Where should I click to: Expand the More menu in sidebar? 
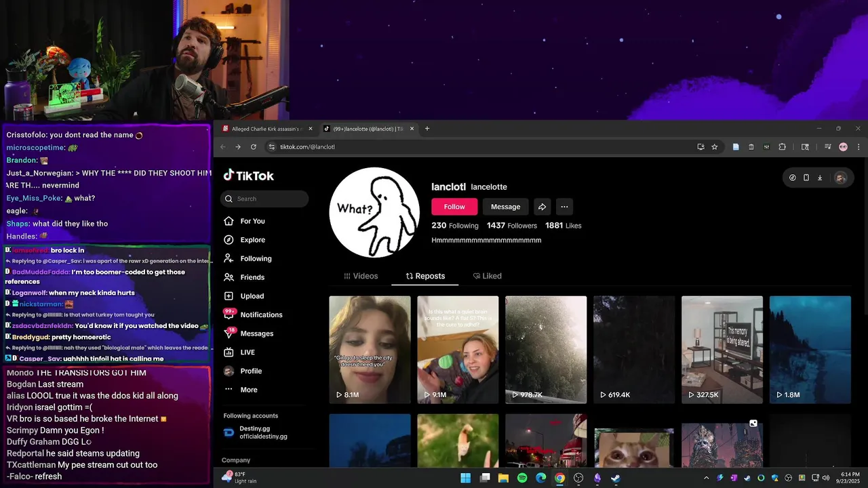pos(241,390)
